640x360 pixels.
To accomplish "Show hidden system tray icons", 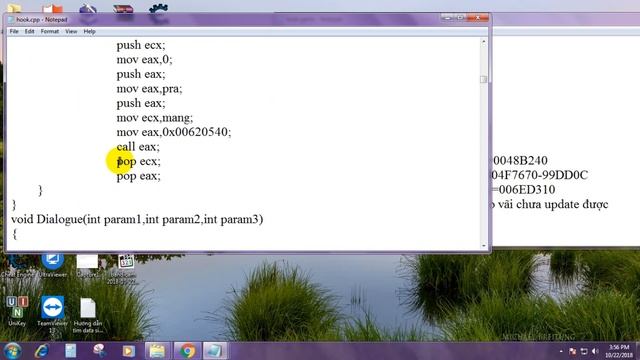I will (x=561, y=351).
